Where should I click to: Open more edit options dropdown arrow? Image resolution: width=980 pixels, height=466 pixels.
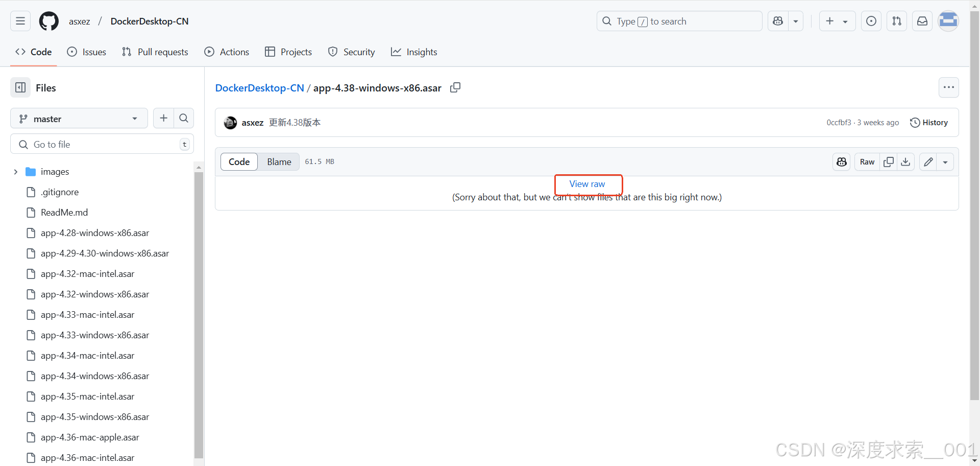pos(945,162)
